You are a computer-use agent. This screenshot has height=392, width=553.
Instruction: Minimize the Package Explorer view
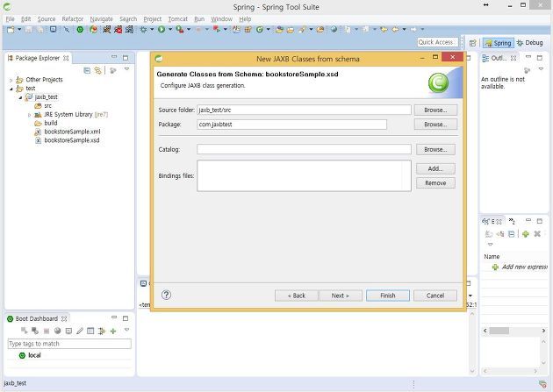(x=114, y=57)
